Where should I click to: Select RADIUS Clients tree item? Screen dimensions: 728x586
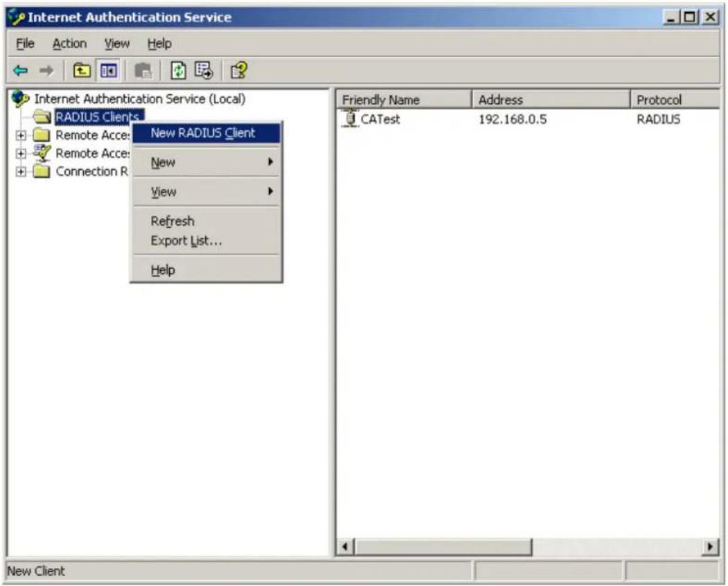[x=99, y=116]
